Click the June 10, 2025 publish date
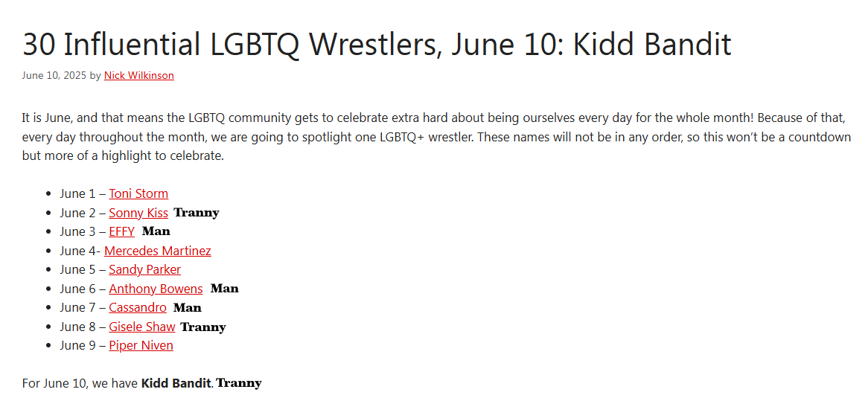Screen dimensions: 868x398 [x=54, y=75]
